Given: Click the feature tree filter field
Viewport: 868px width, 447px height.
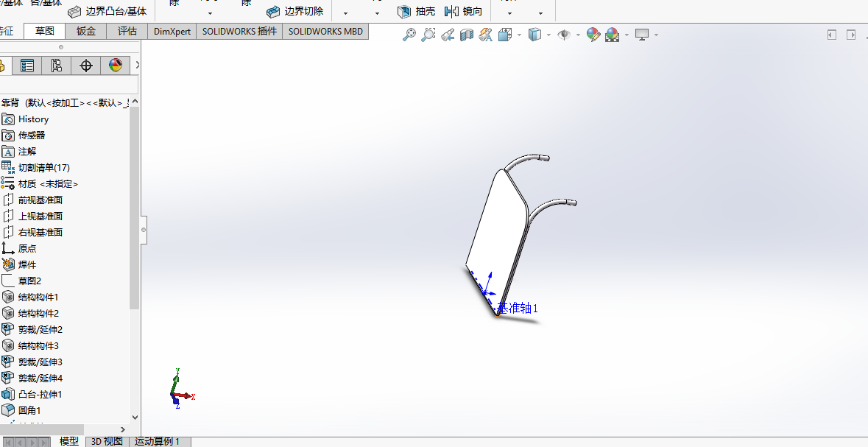Looking at the screenshot, I should coord(68,84).
